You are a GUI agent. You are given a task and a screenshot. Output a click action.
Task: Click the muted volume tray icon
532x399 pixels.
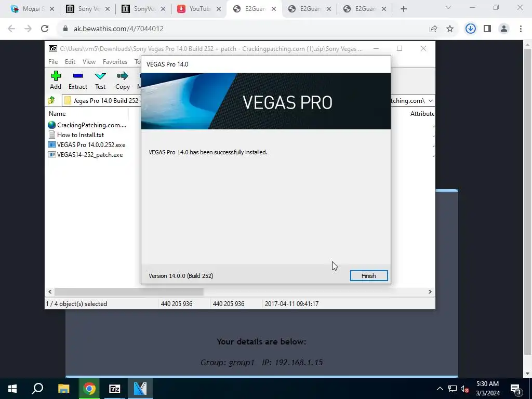coord(464,389)
